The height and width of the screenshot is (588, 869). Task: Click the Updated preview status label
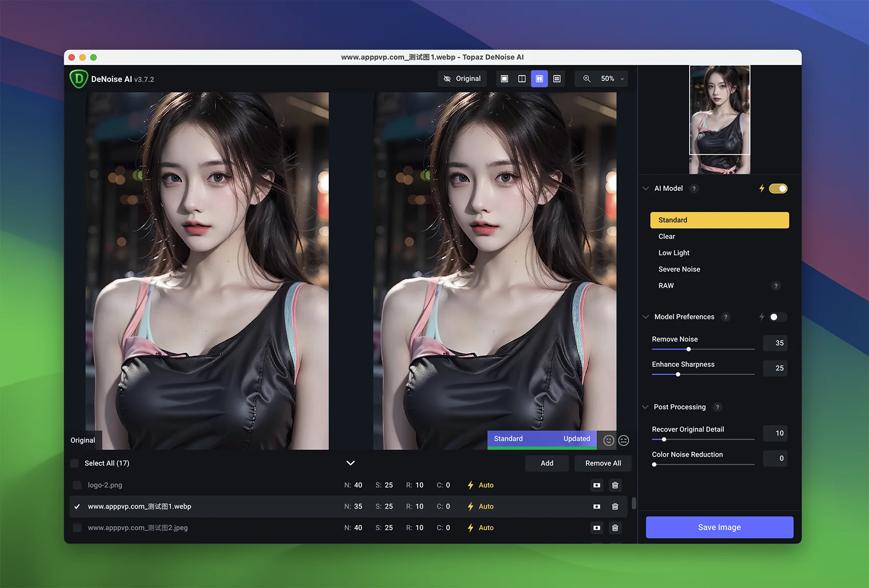(x=577, y=439)
